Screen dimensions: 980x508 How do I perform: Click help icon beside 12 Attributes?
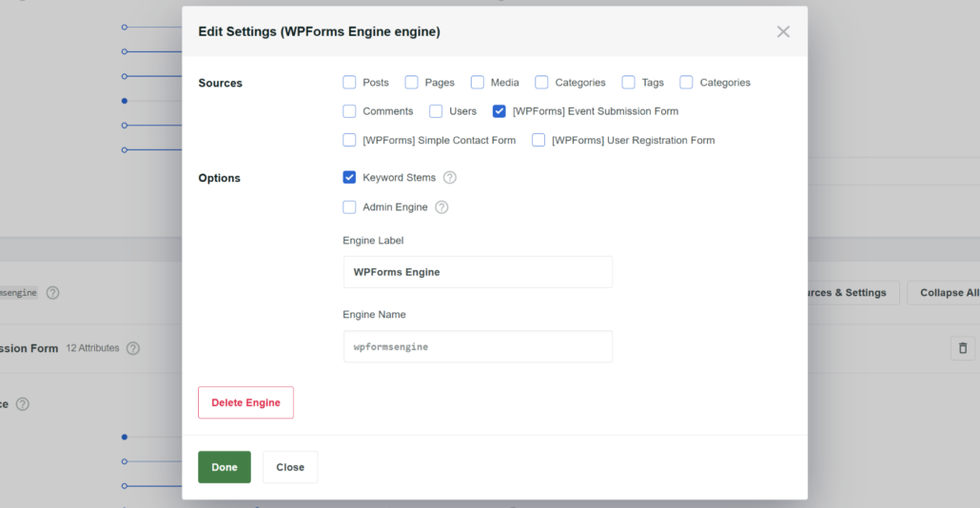pyautogui.click(x=132, y=348)
